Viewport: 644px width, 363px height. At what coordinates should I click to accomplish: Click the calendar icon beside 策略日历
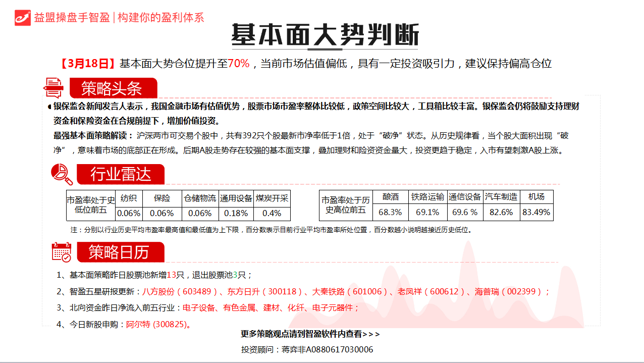click(62, 252)
